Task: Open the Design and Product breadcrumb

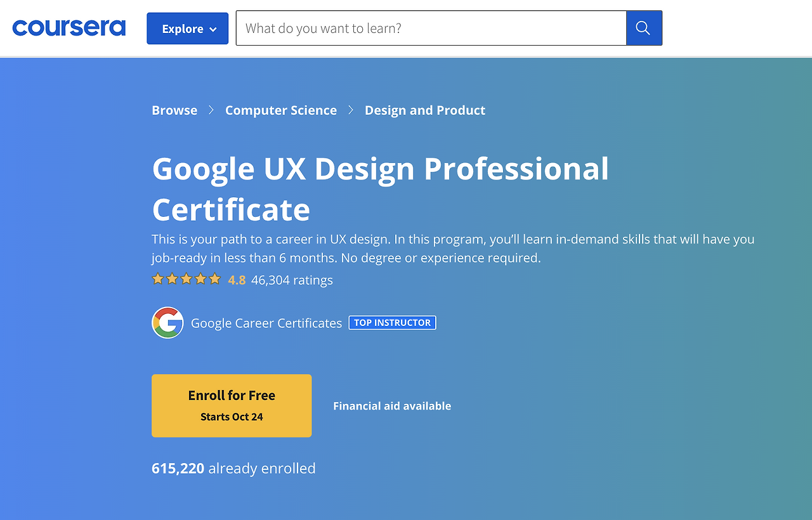Action: pyautogui.click(x=425, y=110)
